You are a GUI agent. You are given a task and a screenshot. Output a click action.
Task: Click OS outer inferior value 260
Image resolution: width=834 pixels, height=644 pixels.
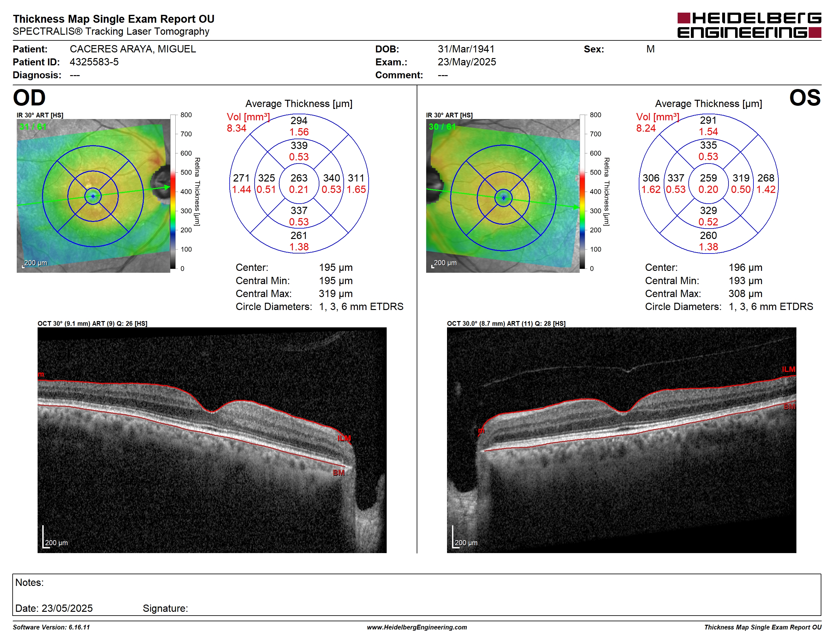pos(708,236)
